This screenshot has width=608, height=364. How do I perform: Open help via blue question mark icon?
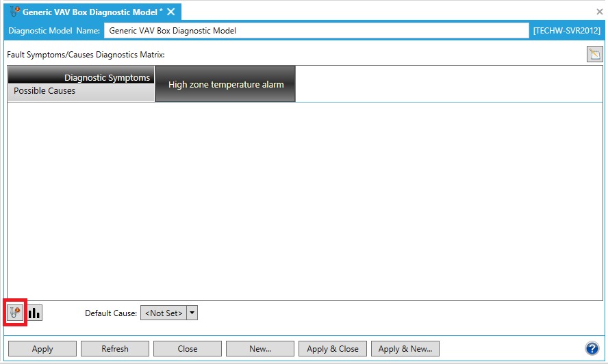click(x=592, y=348)
